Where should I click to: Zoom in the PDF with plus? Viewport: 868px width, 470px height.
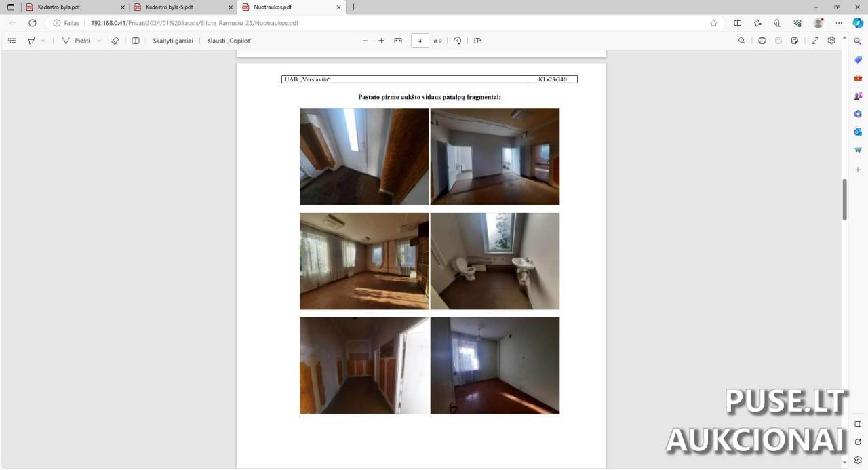pos(381,41)
